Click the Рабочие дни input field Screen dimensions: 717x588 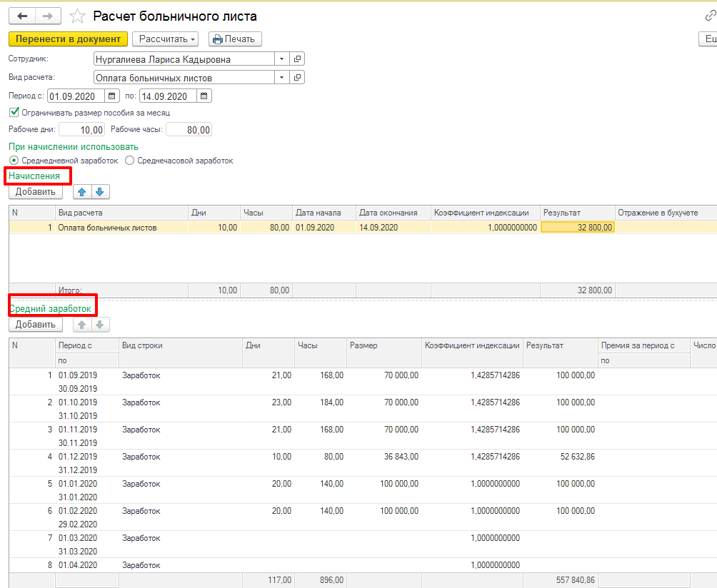[82, 130]
